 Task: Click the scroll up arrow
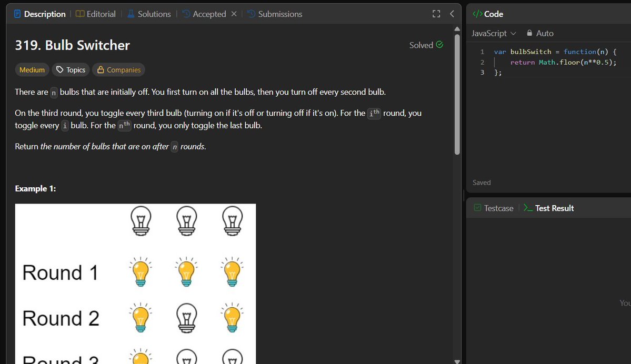coord(457,29)
